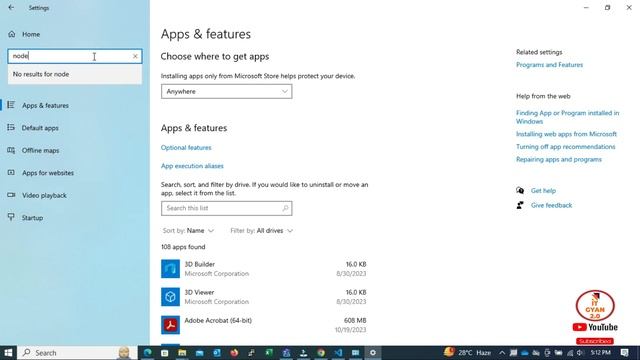Open 'Finding App or Program installed in Windows'
640x360 pixels.
[x=567, y=117]
